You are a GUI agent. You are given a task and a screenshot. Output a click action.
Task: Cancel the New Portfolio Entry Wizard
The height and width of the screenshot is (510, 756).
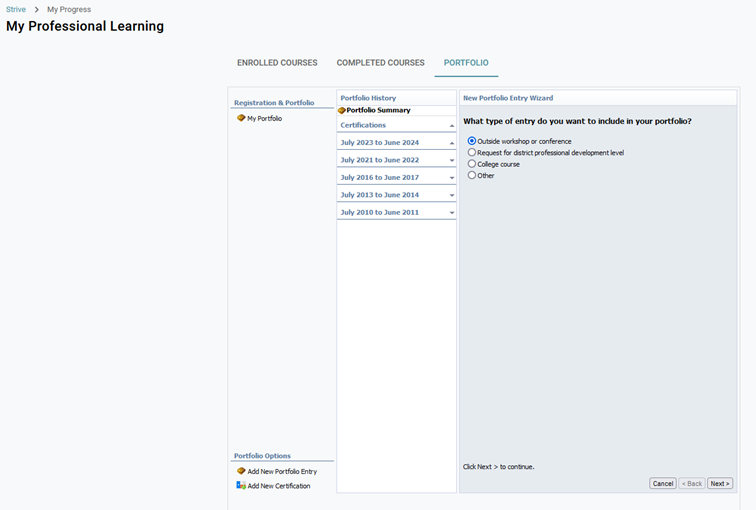[x=662, y=483]
